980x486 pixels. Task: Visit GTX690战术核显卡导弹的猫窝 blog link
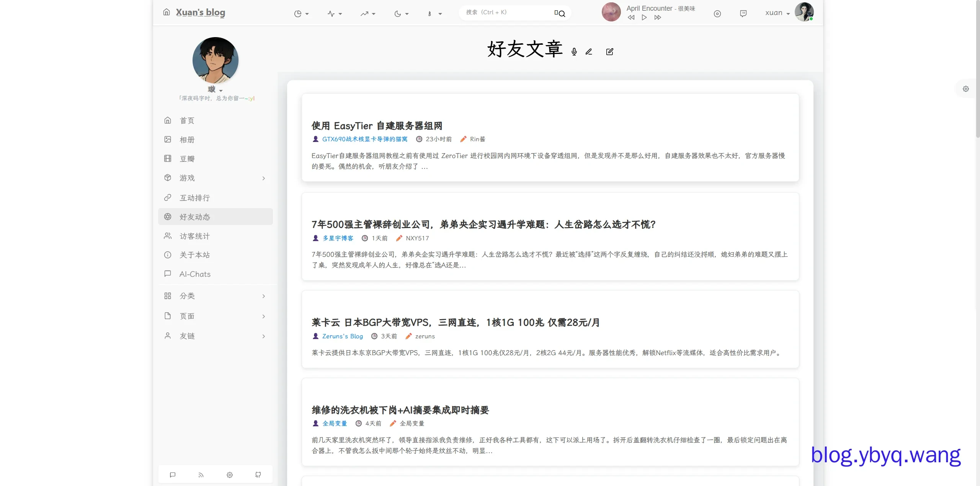[365, 139]
